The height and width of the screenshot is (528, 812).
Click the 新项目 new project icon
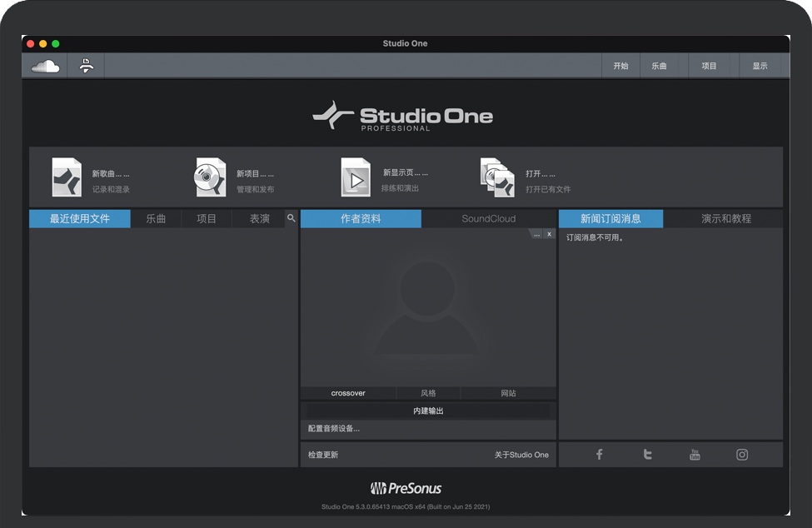(x=210, y=177)
